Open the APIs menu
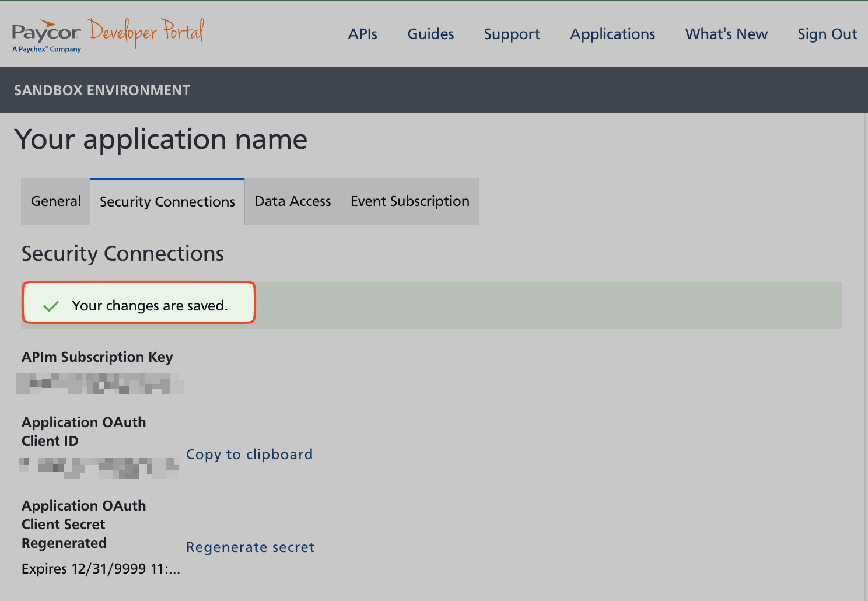Viewport: 868px width, 601px height. (x=362, y=34)
